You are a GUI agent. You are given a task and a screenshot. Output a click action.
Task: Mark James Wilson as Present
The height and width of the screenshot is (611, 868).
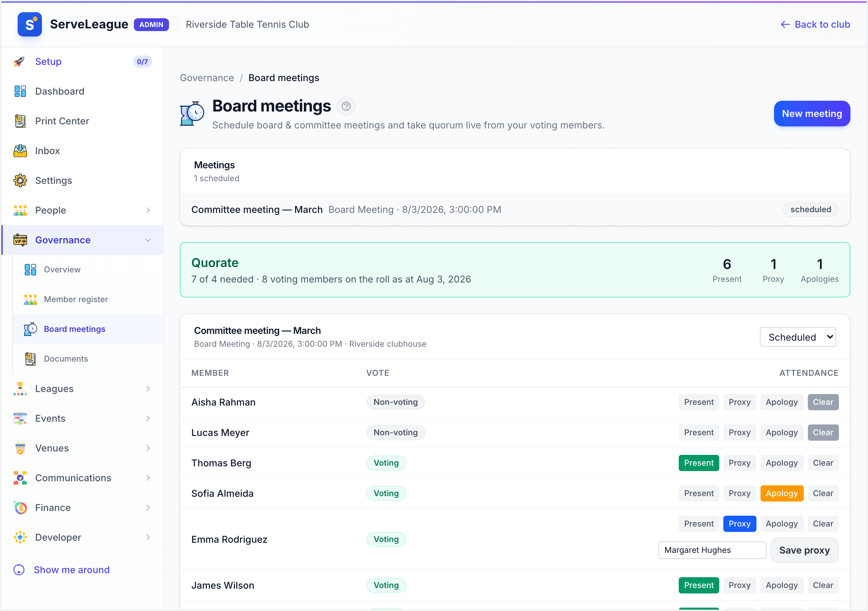pos(699,585)
